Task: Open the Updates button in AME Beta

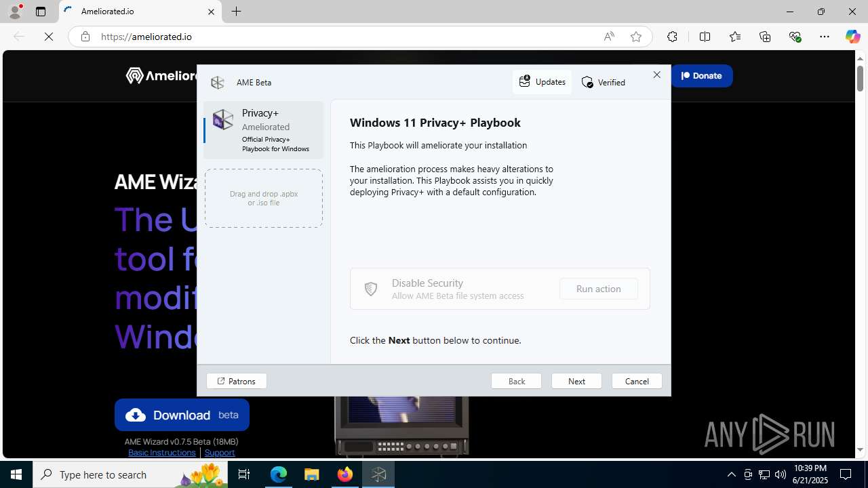Action: coord(542,82)
